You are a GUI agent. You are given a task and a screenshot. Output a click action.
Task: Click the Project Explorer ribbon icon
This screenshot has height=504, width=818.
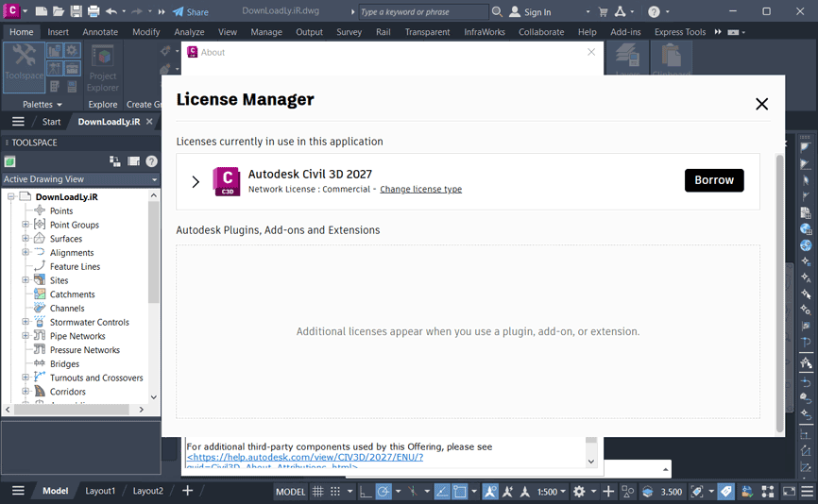pos(103,68)
